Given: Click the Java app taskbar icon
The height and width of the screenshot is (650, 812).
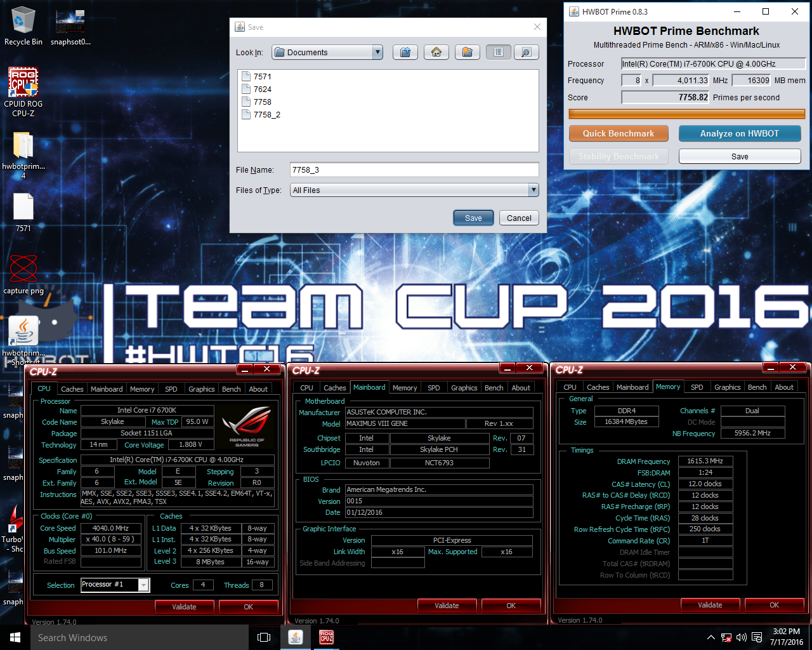Looking at the screenshot, I should [296, 637].
